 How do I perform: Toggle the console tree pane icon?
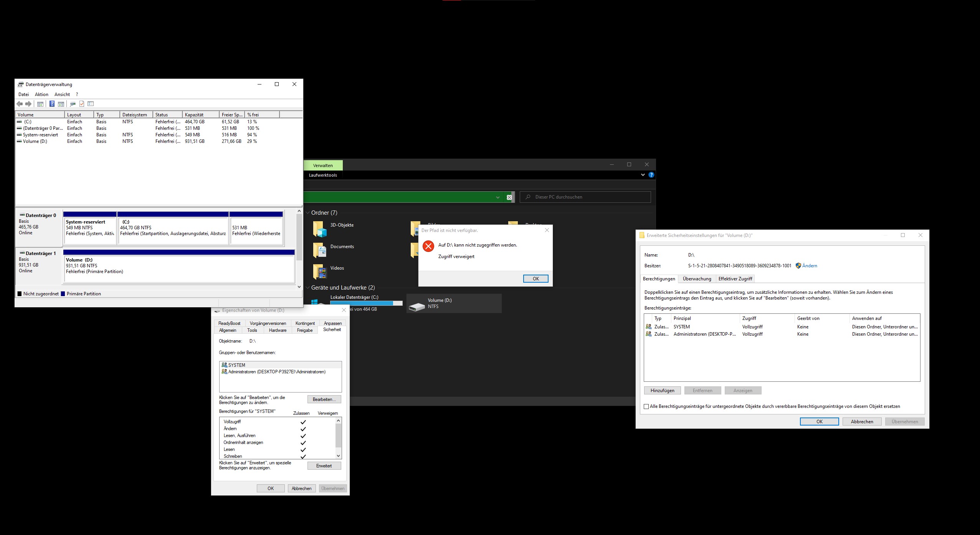(x=40, y=104)
